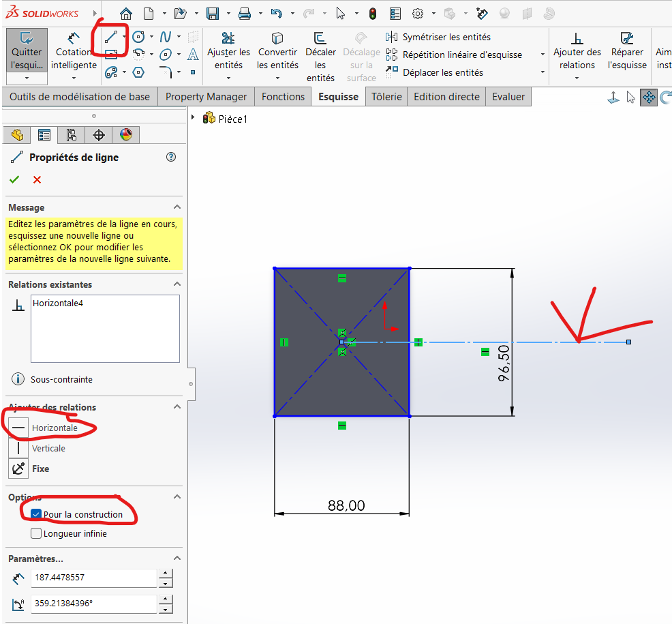Undo the last action with the undo arrow
Screen dimensions: 672x624
[x=277, y=14]
